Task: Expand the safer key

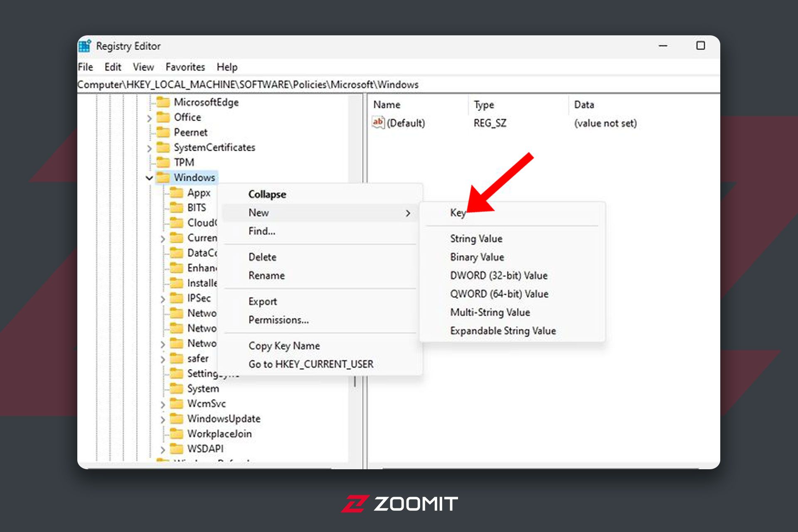Action: (x=163, y=360)
